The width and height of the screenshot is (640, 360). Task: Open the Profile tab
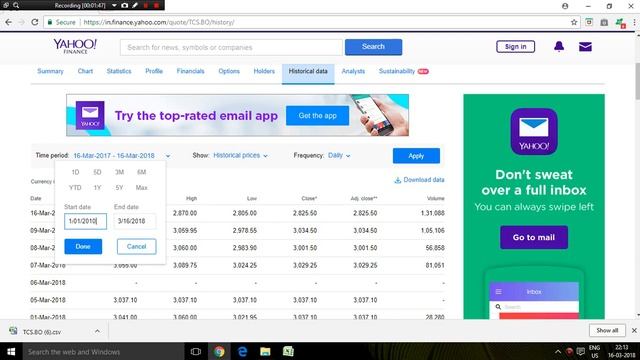coord(154,71)
